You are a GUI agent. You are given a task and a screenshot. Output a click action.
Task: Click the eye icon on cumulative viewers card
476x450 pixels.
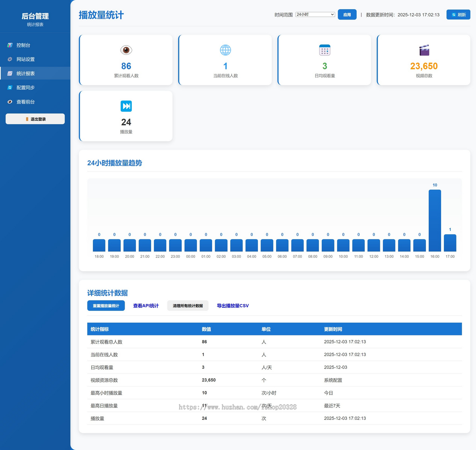(x=126, y=50)
